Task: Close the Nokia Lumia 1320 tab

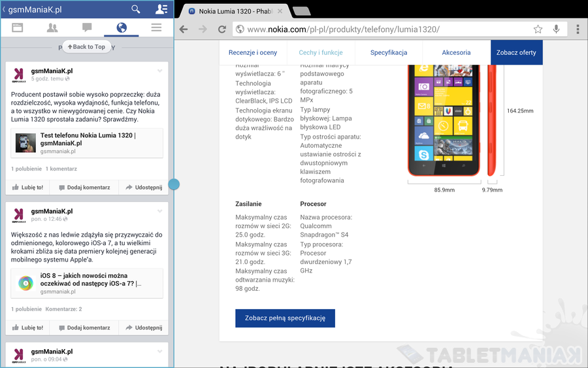Action: click(280, 11)
